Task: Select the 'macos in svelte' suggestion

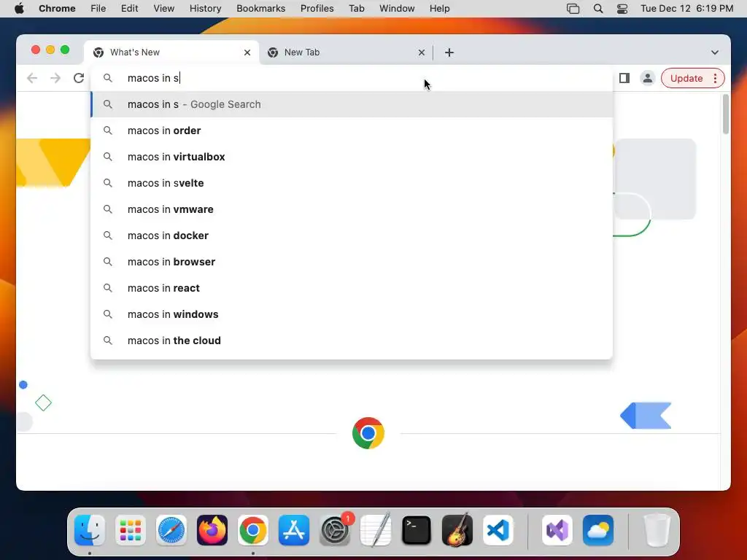Action: click(352, 183)
